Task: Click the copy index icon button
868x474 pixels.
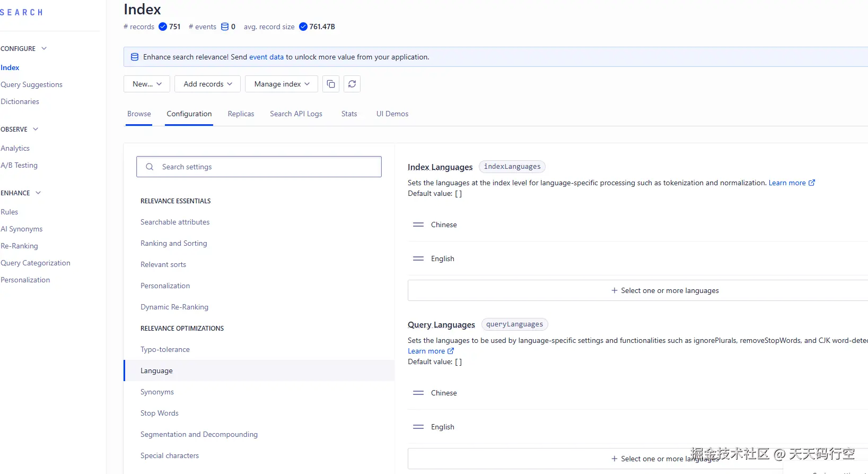Action: coord(331,84)
